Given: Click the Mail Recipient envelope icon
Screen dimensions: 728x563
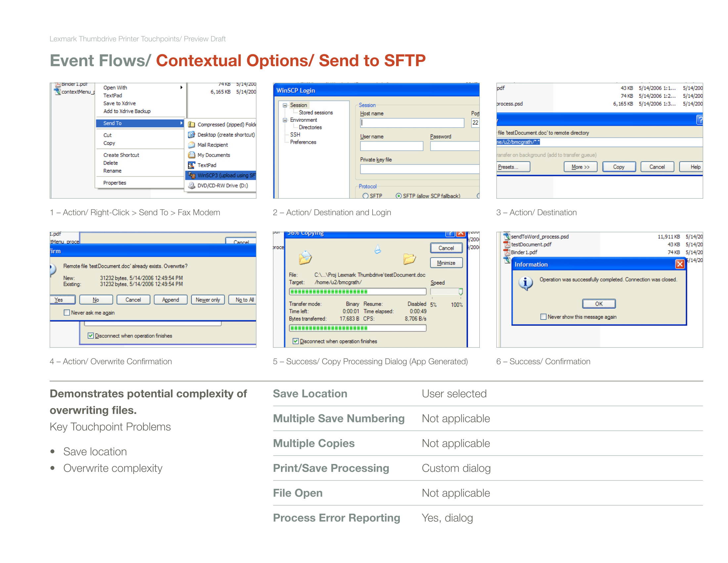Looking at the screenshot, I should (191, 145).
